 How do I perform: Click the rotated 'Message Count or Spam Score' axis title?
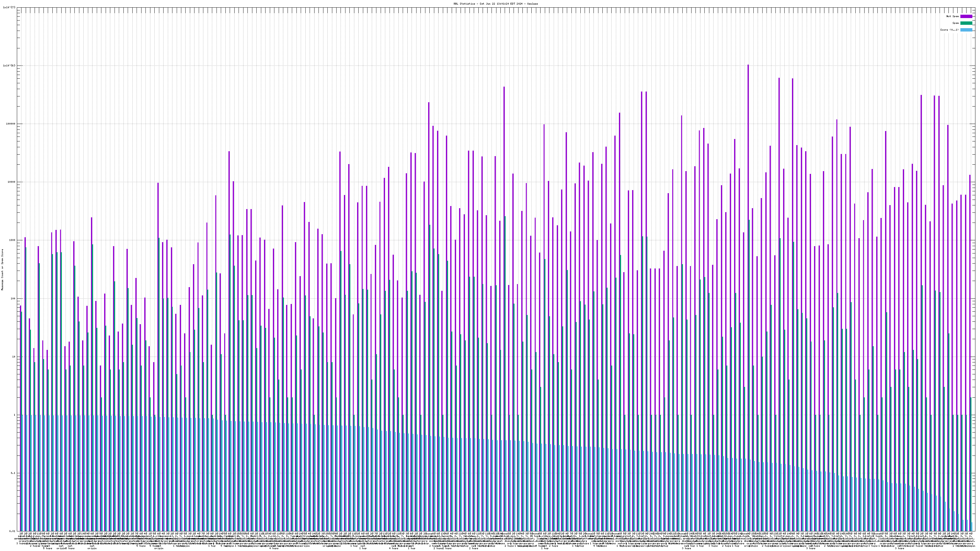pos(2,269)
